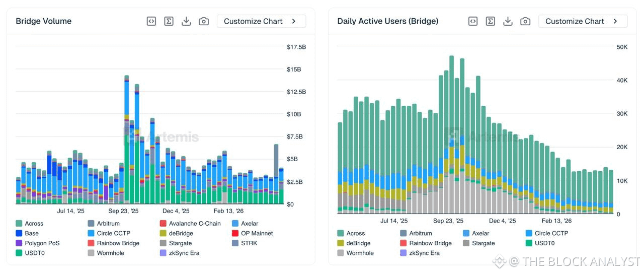The width and height of the screenshot is (644, 274).
Task: Click the Bridge Volume chart title
Action: (44, 21)
